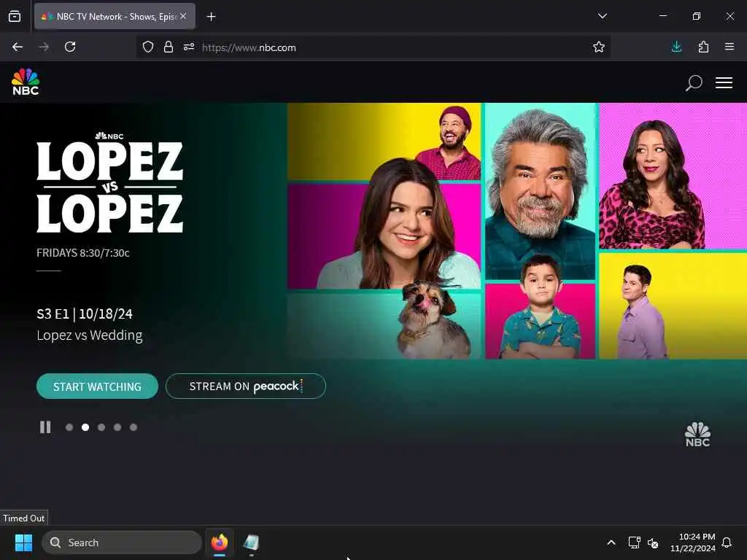This screenshot has width=747, height=560.
Task: Minimize the Firefox window
Action: pos(662,16)
